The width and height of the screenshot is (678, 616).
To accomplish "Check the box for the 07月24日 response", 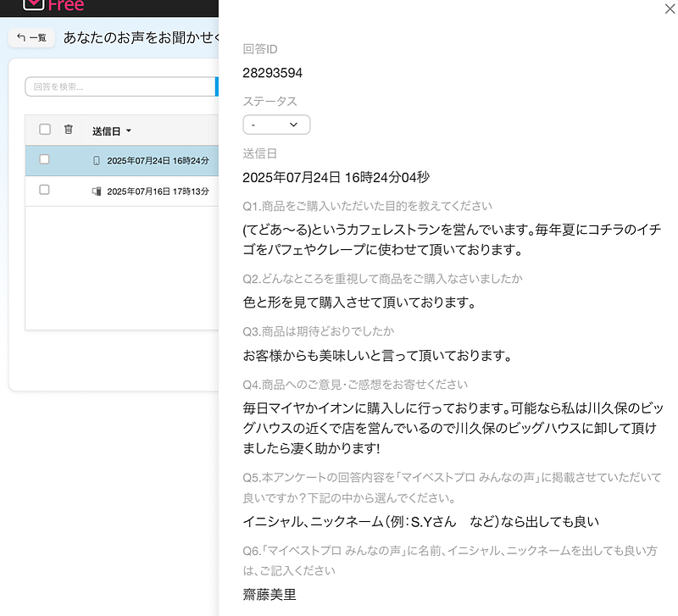I will 45,159.
